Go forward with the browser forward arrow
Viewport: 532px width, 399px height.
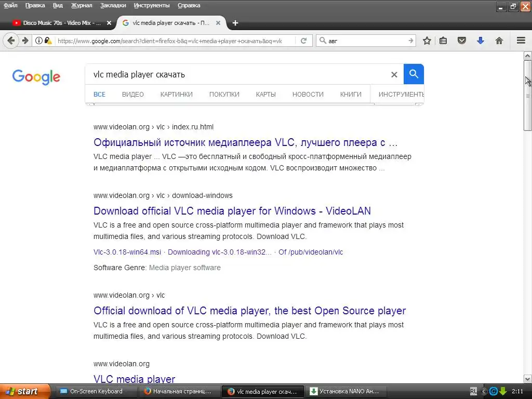tap(25, 41)
